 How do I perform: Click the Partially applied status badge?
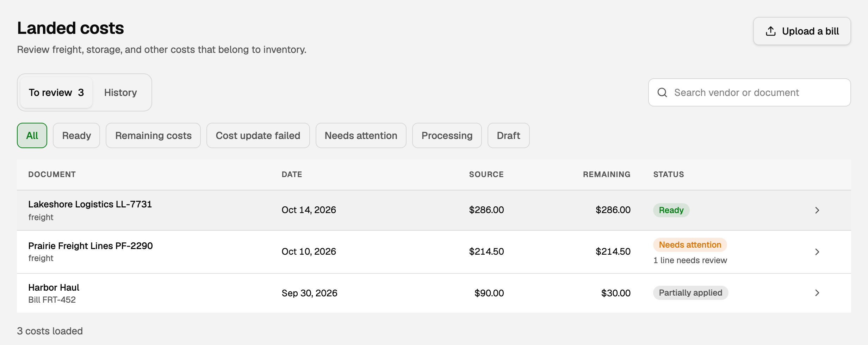tap(690, 293)
